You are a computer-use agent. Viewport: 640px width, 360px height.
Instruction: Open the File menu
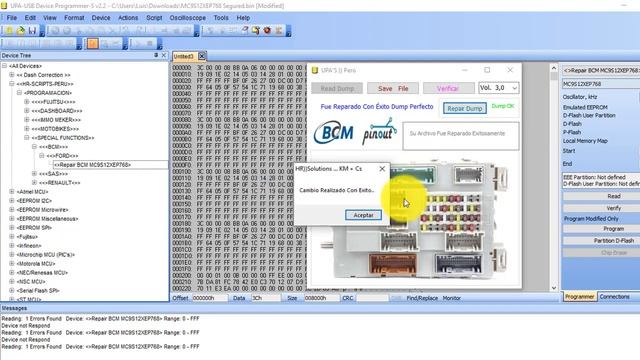[x=12, y=18]
